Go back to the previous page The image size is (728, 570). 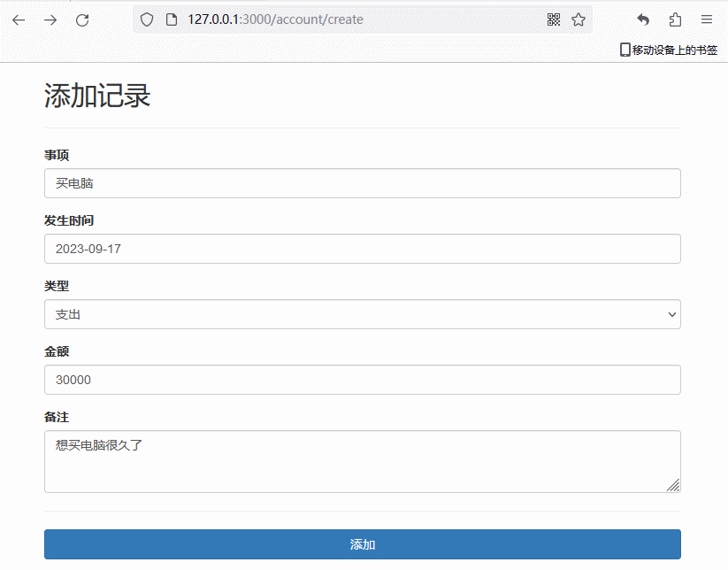[19, 19]
